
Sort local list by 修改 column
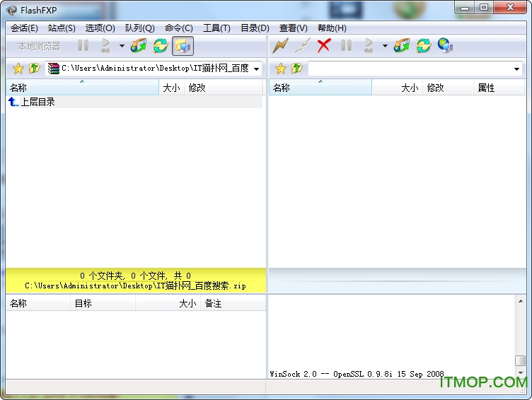pyautogui.click(x=224, y=88)
